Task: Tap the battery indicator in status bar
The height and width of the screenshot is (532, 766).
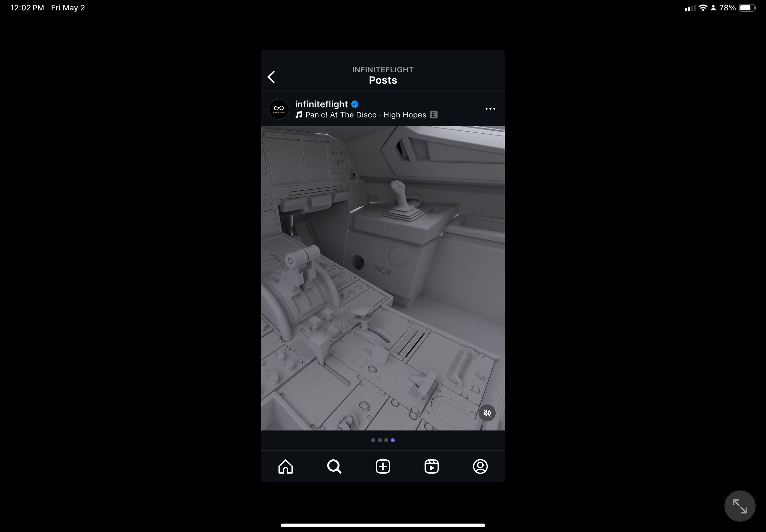Action: (747, 8)
